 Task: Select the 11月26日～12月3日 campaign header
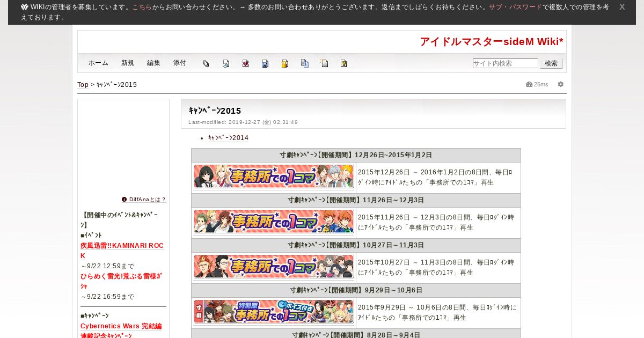[356, 200]
